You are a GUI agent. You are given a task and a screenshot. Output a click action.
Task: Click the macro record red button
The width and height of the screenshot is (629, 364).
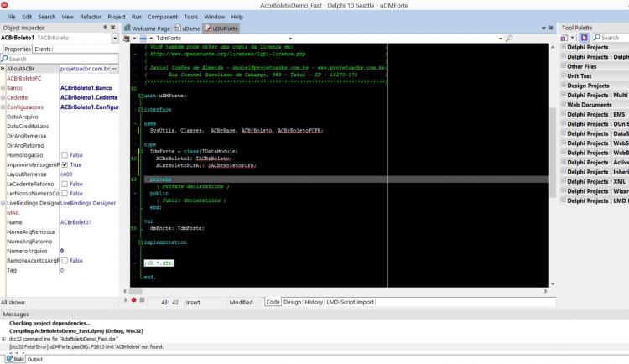[x=133, y=299]
